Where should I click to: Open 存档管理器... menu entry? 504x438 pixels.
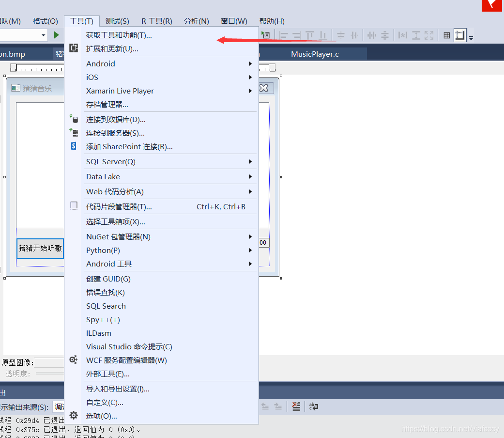pos(161,105)
